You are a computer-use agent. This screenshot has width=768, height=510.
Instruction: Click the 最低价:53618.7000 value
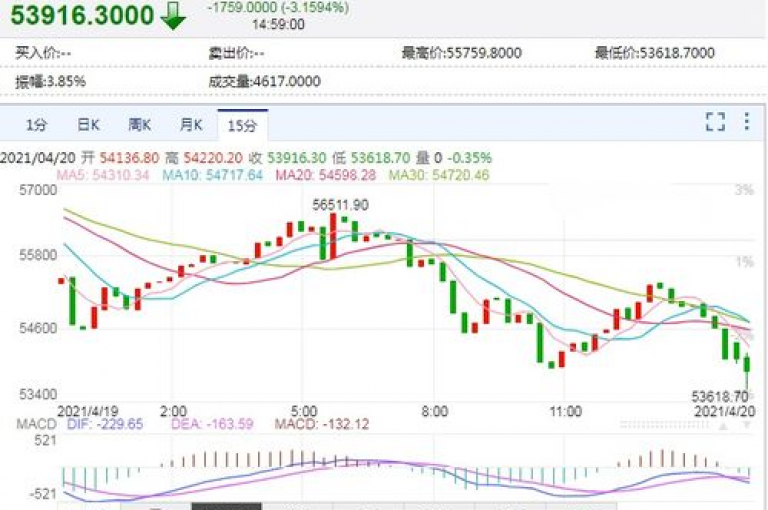click(x=655, y=52)
